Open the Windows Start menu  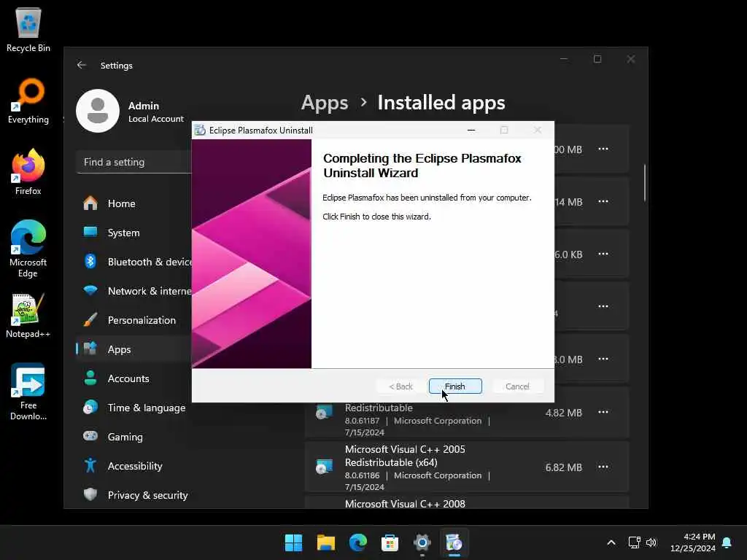[x=293, y=542]
